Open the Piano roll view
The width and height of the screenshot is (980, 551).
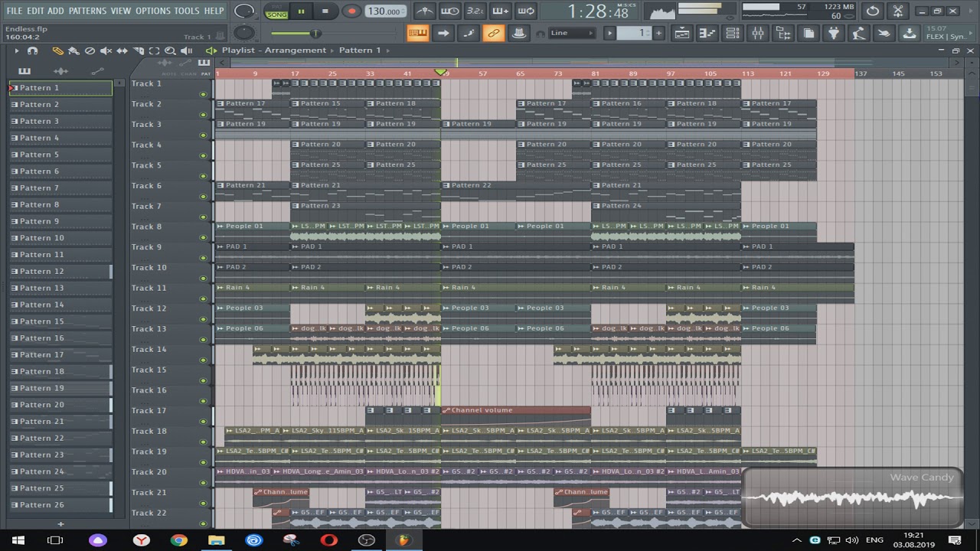click(x=707, y=33)
